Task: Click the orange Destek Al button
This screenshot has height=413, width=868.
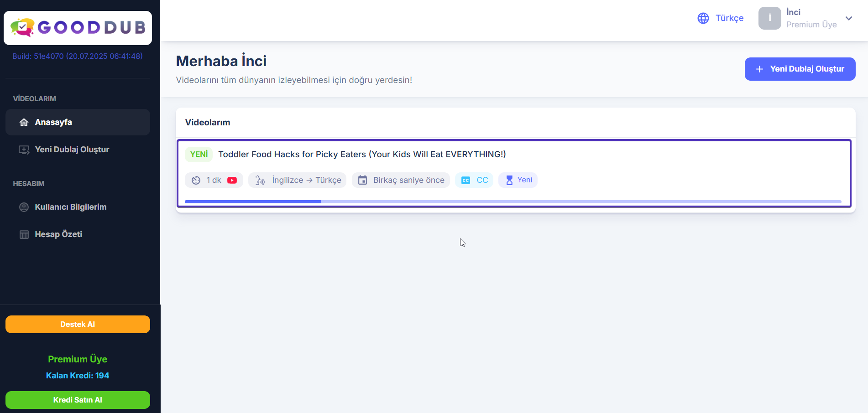Action: tap(78, 325)
